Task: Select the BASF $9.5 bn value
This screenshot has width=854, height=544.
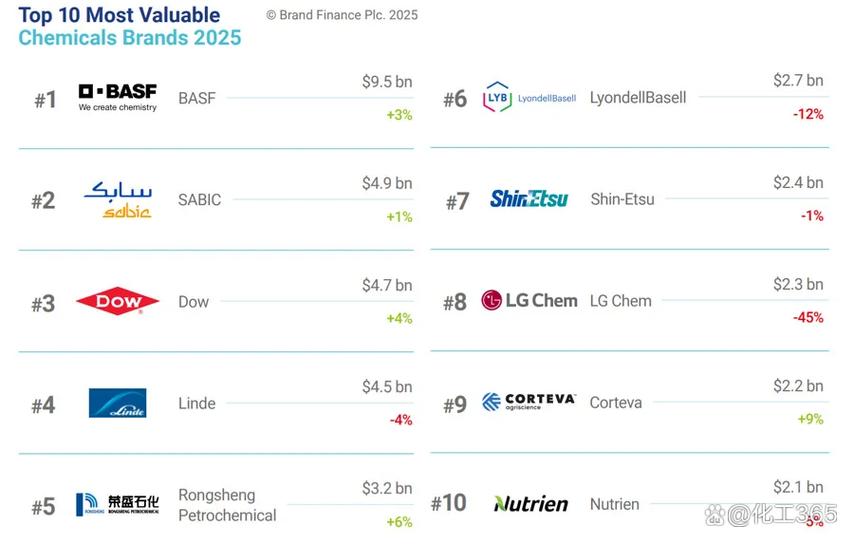Action: coord(387,82)
